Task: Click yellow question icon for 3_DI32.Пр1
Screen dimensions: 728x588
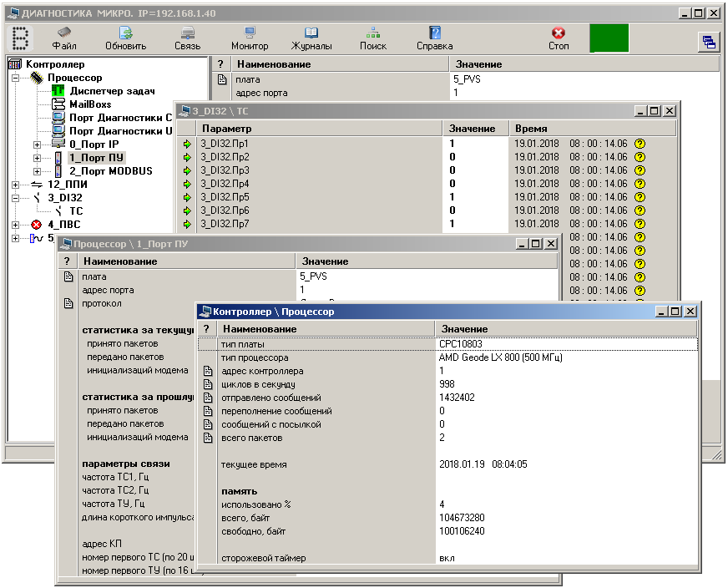Action: [640, 144]
